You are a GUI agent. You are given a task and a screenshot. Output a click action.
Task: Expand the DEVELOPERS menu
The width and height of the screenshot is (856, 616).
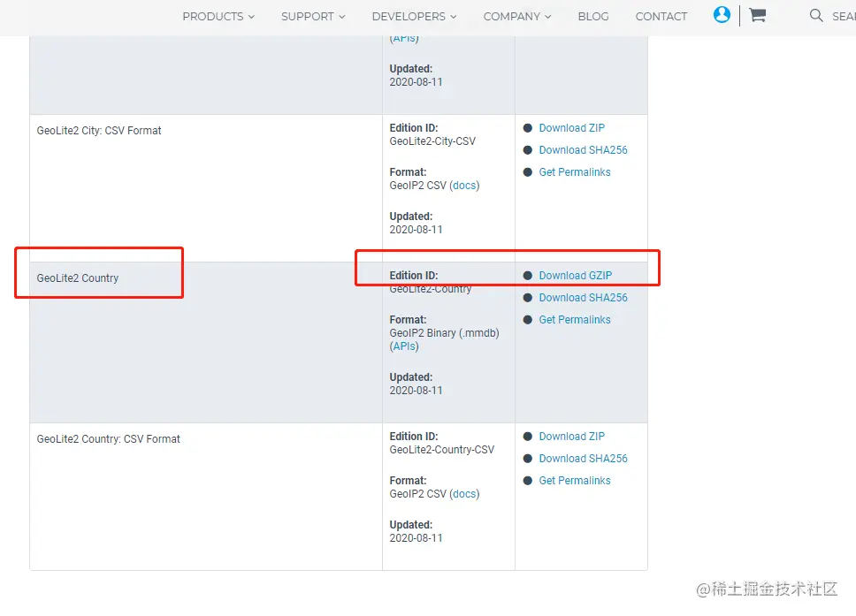point(415,17)
